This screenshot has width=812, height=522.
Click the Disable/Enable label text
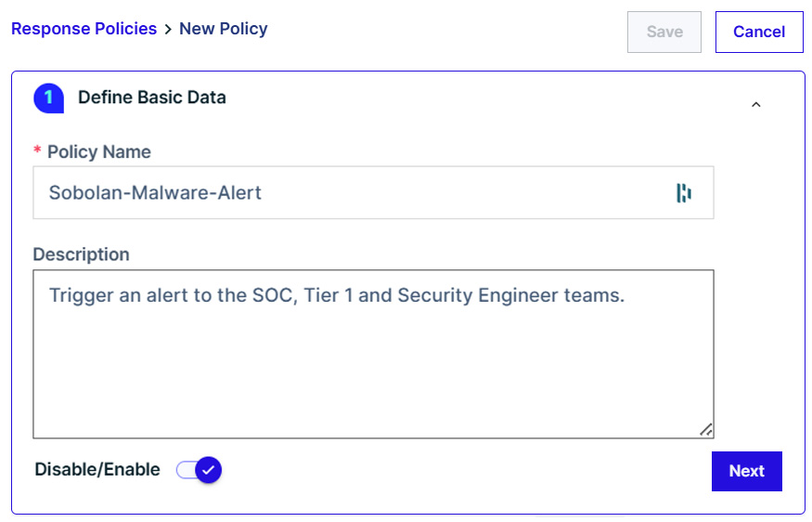97,470
